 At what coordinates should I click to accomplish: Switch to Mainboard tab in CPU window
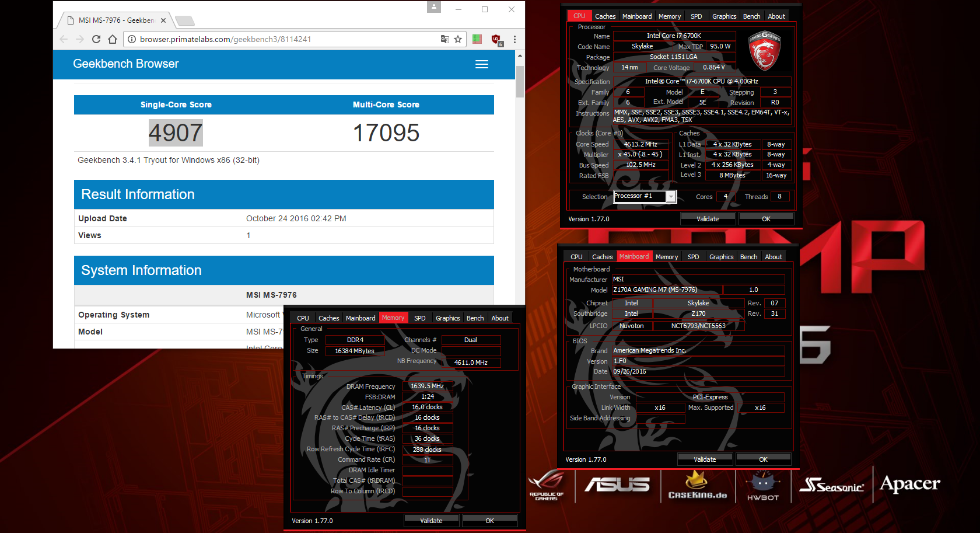pos(637,16)
